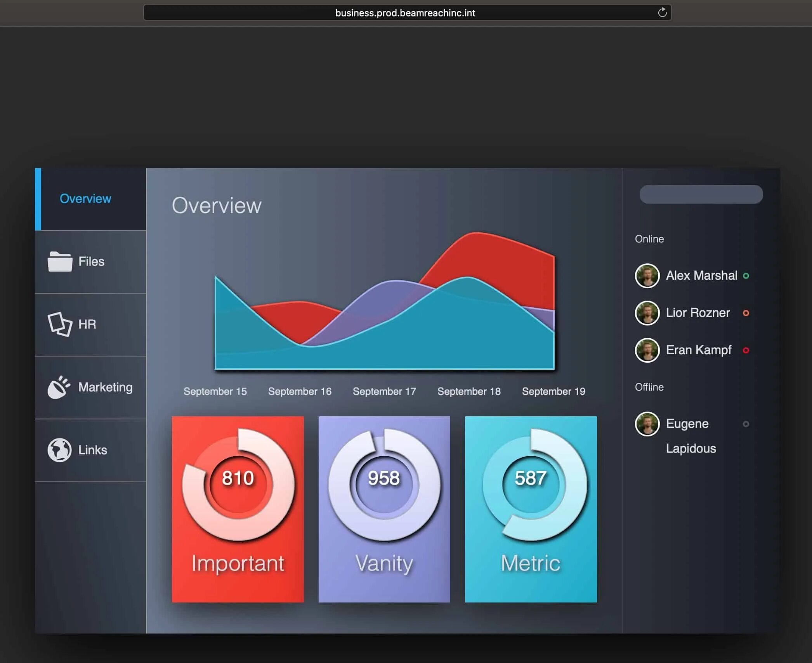The height and width of the screenshot is (663, 812).
Task: Click Alex Marshal's avatar
Action: 647,276
